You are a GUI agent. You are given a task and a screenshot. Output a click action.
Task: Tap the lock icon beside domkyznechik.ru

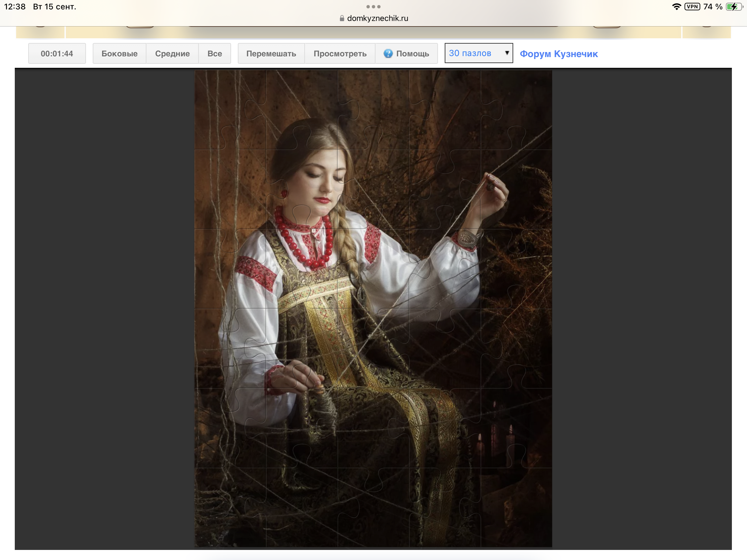[342, 18]
